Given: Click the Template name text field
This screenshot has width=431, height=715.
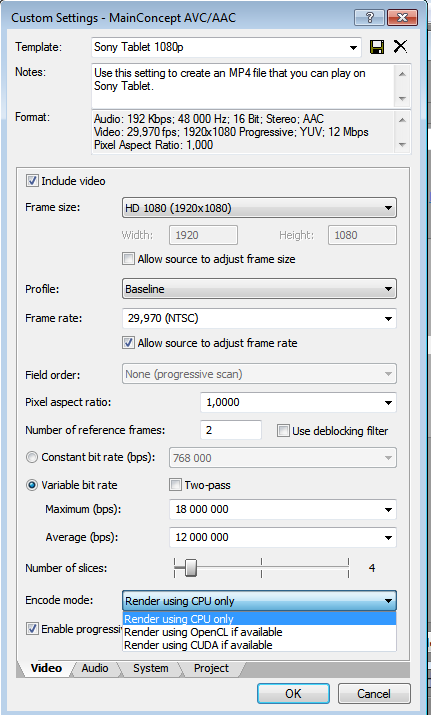Looking at the screenshot, I should click(219, 47).
